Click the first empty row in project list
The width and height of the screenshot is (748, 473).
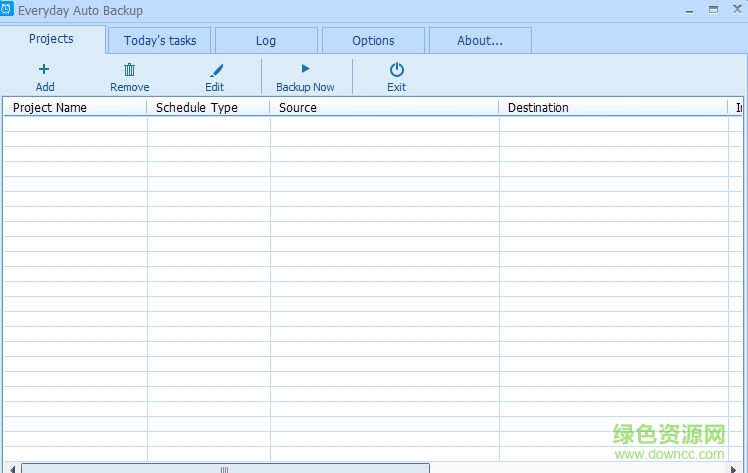pos(300,124)
